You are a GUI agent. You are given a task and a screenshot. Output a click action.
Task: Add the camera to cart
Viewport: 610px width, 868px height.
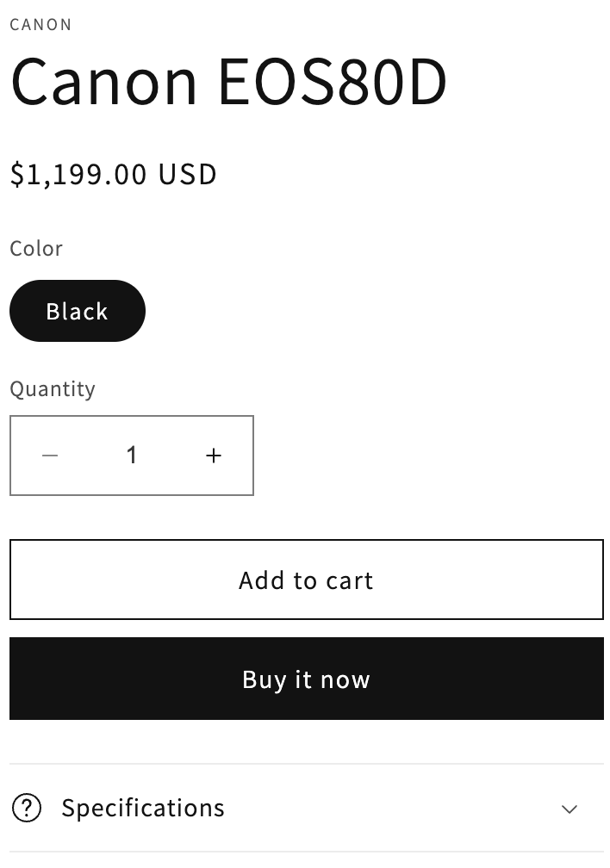(x=307, y=580)
